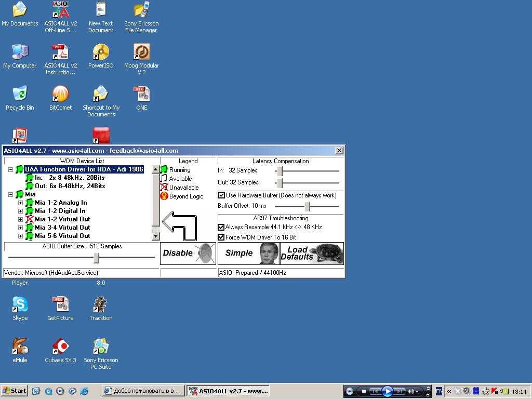The width and height of the screenshot is (532, 399).
Task: Toggle the Mia device note icon
Action: pos(19,194)
